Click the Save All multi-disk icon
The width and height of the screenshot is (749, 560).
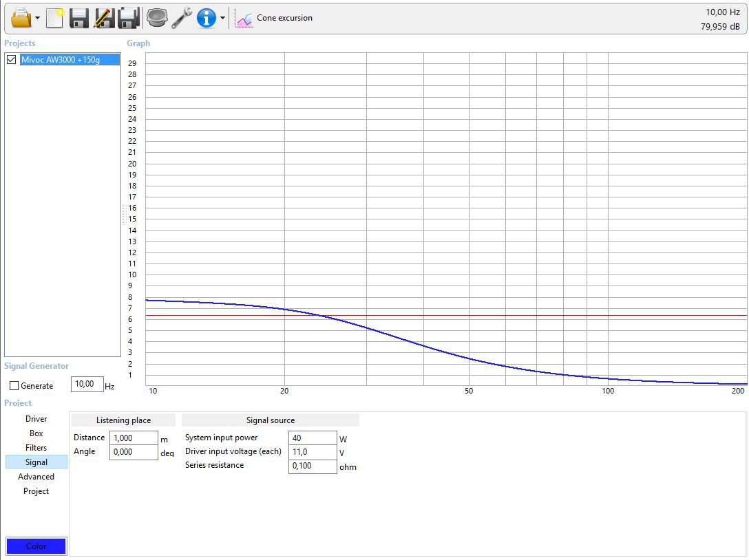129,18
